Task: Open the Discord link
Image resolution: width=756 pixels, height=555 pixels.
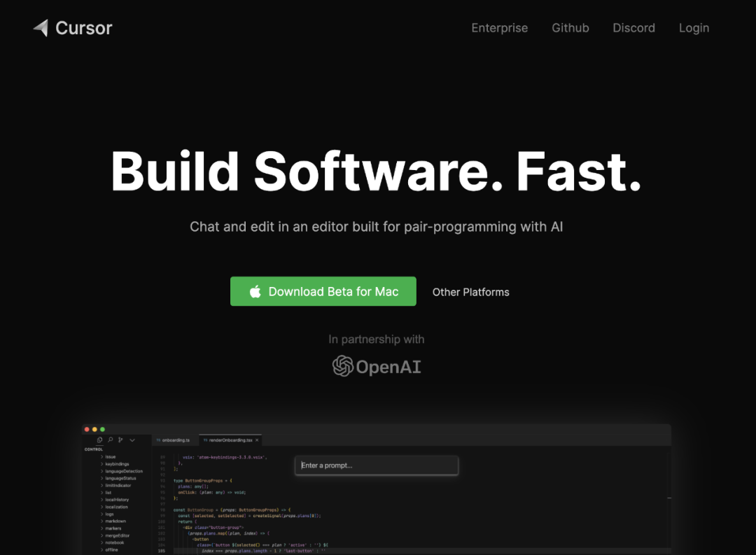Action: [x=633, y=28]
